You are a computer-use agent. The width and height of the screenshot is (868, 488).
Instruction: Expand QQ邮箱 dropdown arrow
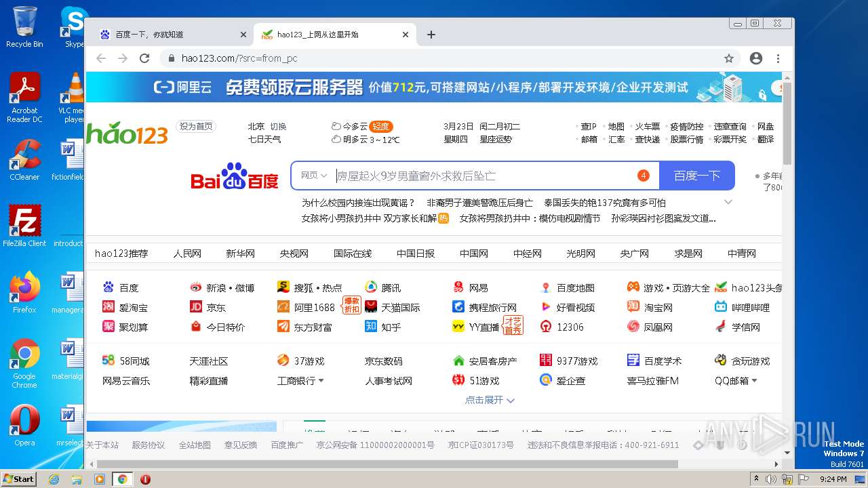pyautogui.click(x=754, y=381)
